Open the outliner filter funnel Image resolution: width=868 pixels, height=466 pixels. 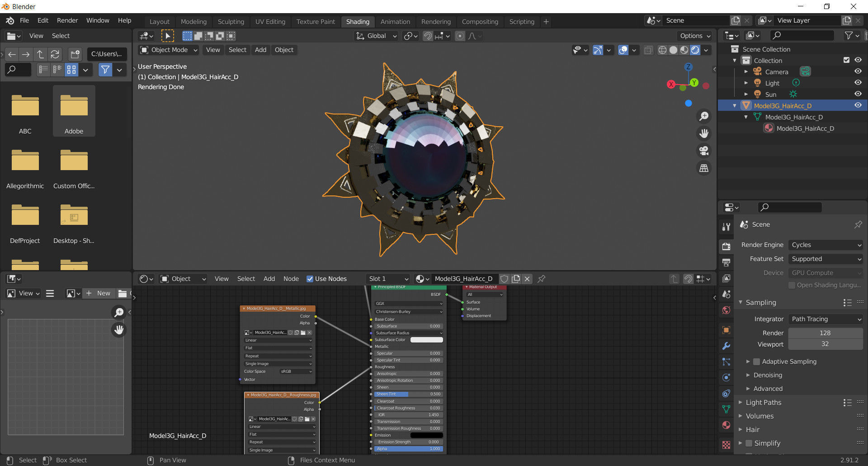(x=849, y=35)
